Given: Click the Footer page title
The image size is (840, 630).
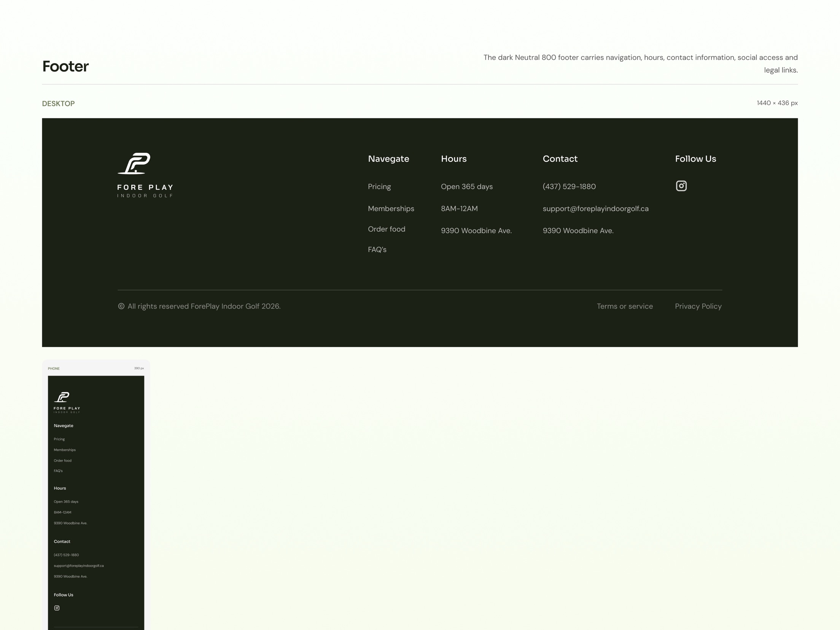Looking at the screenshot, I should coord(65,67).
